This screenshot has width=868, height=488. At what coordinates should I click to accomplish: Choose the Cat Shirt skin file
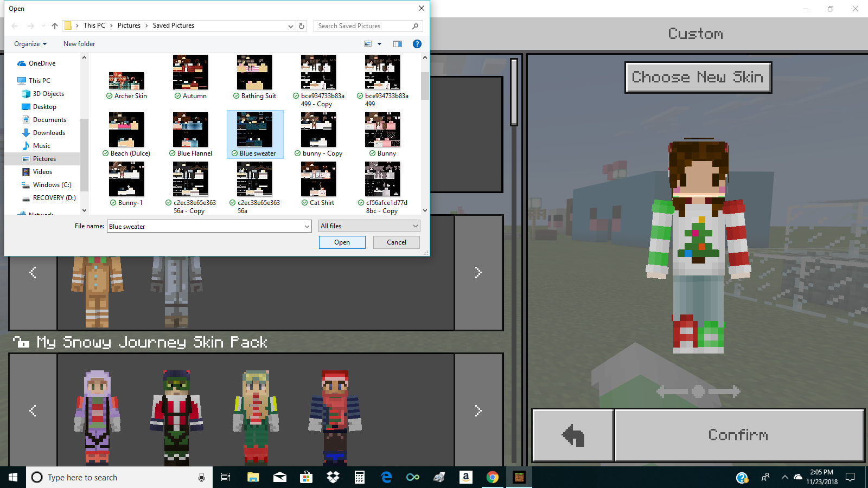318,184
